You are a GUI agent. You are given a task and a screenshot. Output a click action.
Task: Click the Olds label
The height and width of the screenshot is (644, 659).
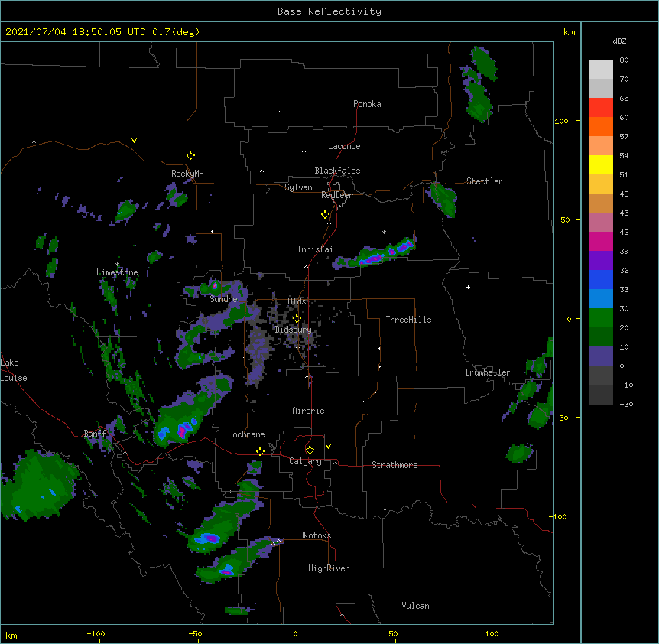pos(297,301)
